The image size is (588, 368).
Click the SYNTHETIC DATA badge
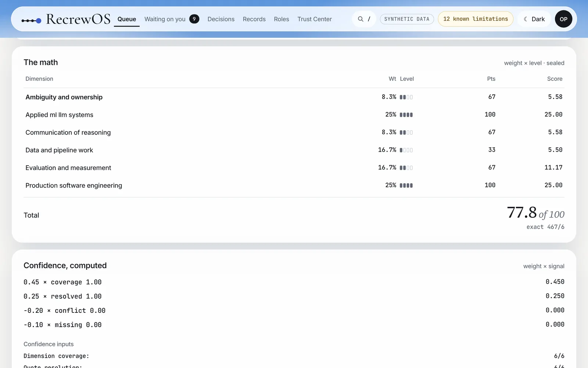click(407, 19)
